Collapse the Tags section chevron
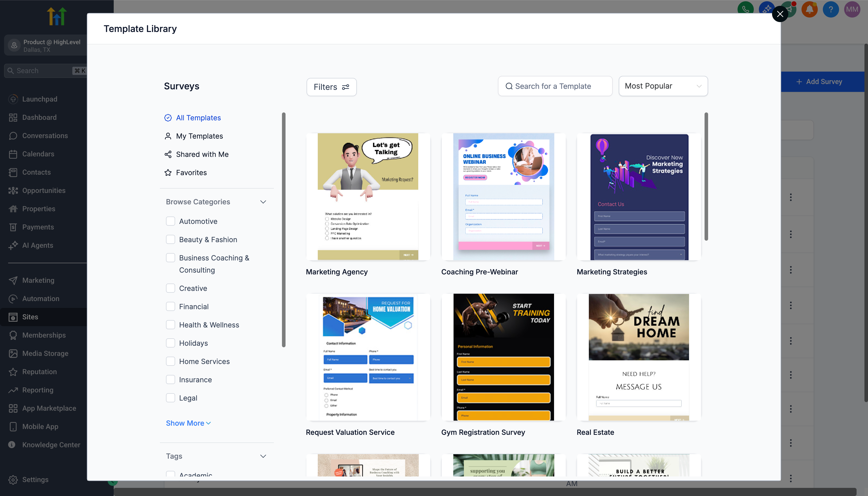 coord(263,456)
